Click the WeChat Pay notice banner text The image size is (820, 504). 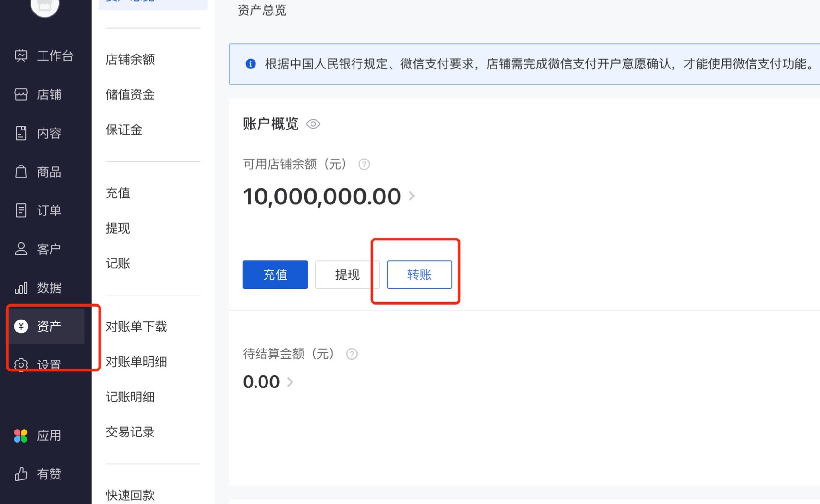point(540,64)
